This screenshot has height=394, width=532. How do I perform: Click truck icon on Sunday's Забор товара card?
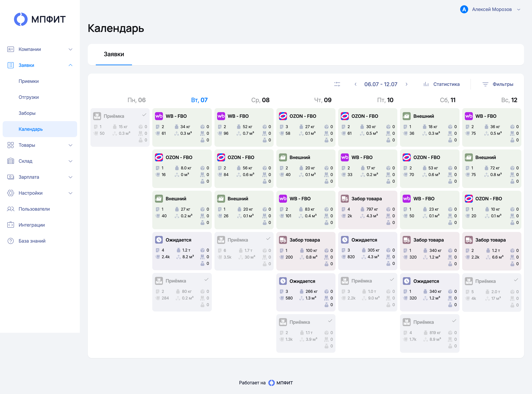click(x=469, y=240)
